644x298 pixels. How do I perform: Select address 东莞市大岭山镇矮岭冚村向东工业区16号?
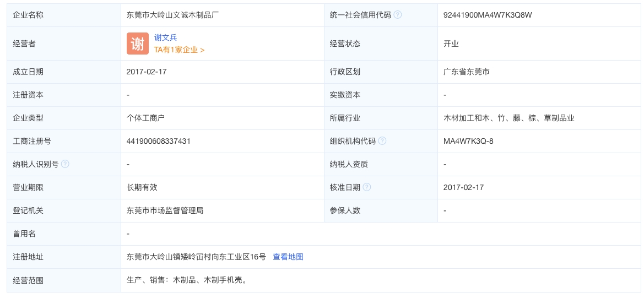(x=196, y=257)
